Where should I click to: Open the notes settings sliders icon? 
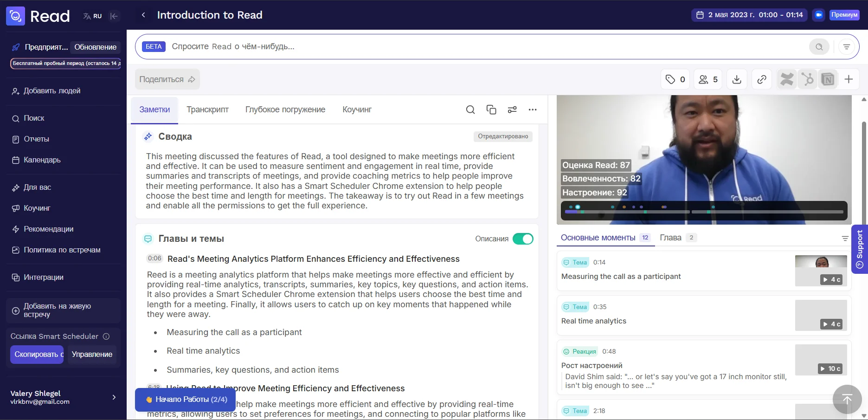point(512,110)
